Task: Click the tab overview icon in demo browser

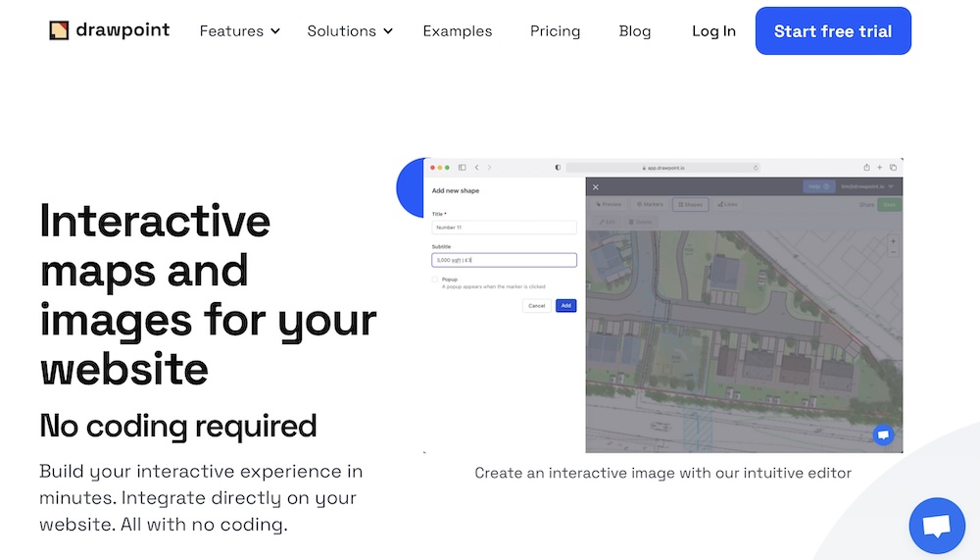Action: (x=893, y=167)
